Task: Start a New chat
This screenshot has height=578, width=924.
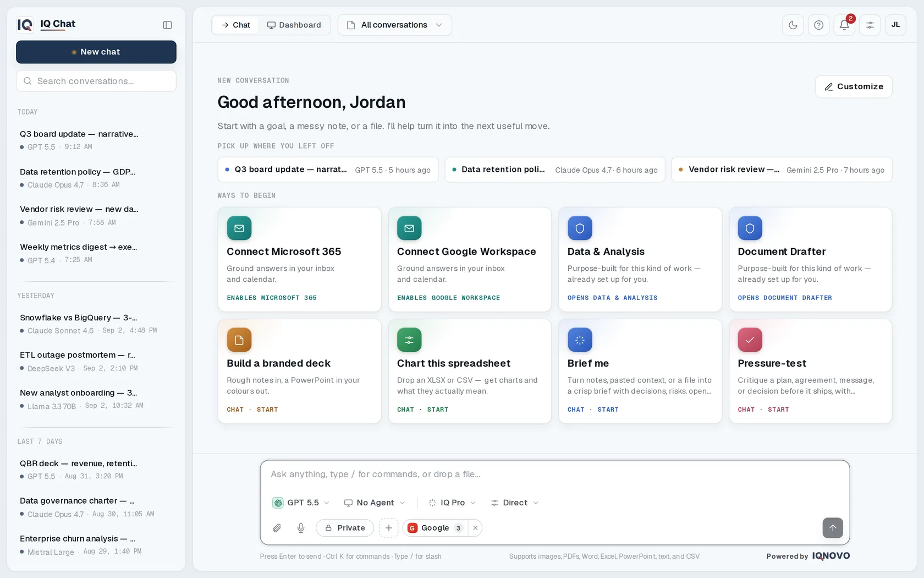Action: (96, 52)
